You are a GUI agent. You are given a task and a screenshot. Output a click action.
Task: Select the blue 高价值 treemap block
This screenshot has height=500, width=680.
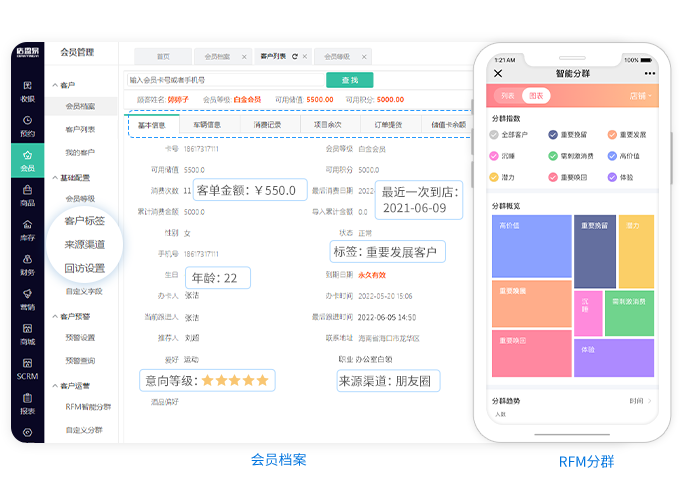532,246
